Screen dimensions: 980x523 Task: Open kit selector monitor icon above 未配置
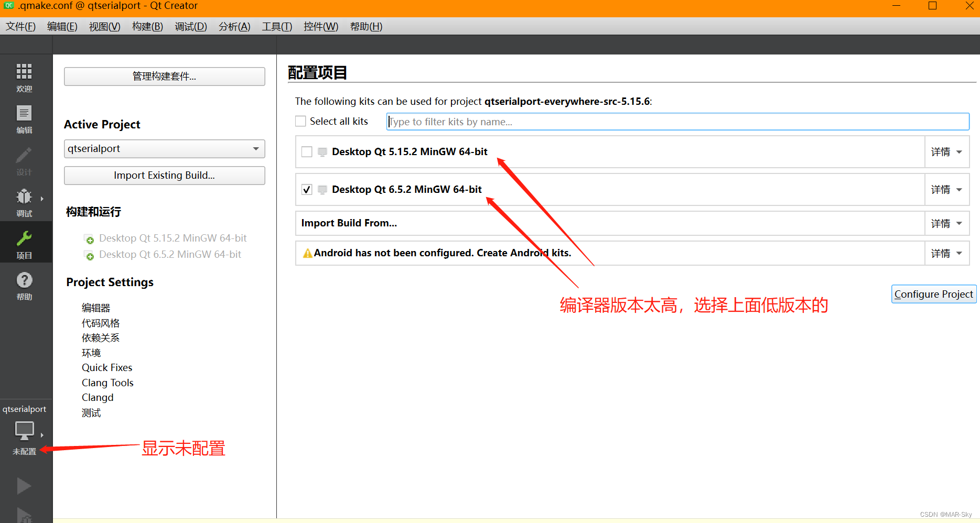coord(24,431)
